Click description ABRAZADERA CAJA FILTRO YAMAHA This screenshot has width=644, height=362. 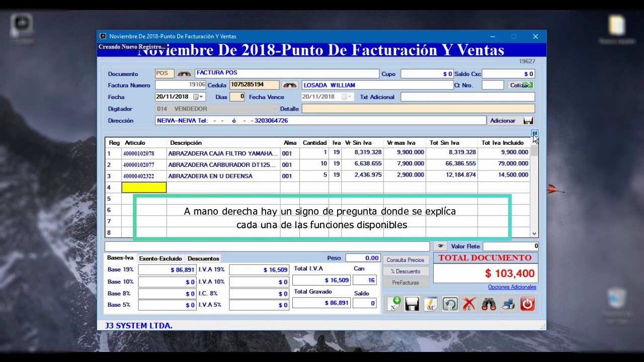223,153
